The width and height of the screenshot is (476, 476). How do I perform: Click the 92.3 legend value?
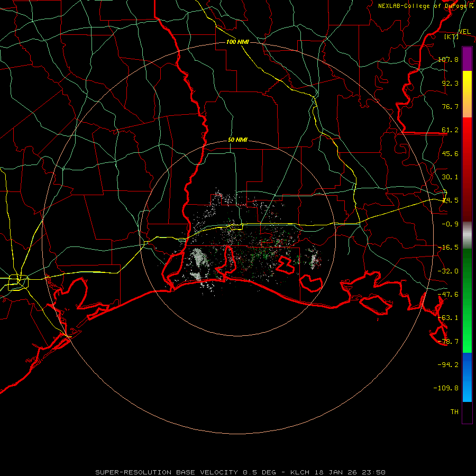point(450,83)
